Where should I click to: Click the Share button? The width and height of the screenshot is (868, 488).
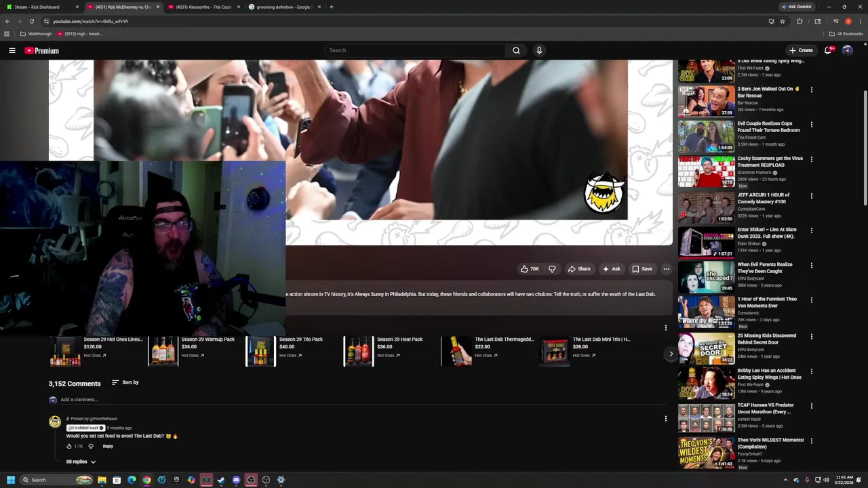[579, 269]
